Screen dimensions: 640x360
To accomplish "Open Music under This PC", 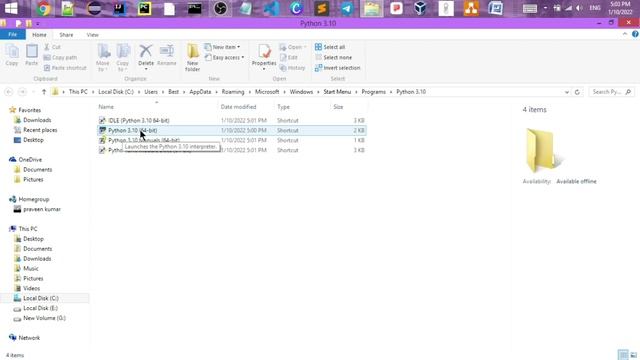I will tap(31, 269).
